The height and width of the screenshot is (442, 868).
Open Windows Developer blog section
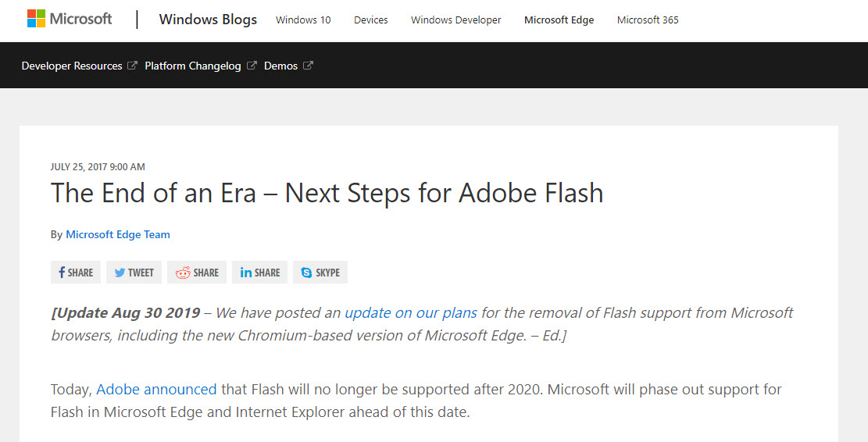click(x=455, y=20)
